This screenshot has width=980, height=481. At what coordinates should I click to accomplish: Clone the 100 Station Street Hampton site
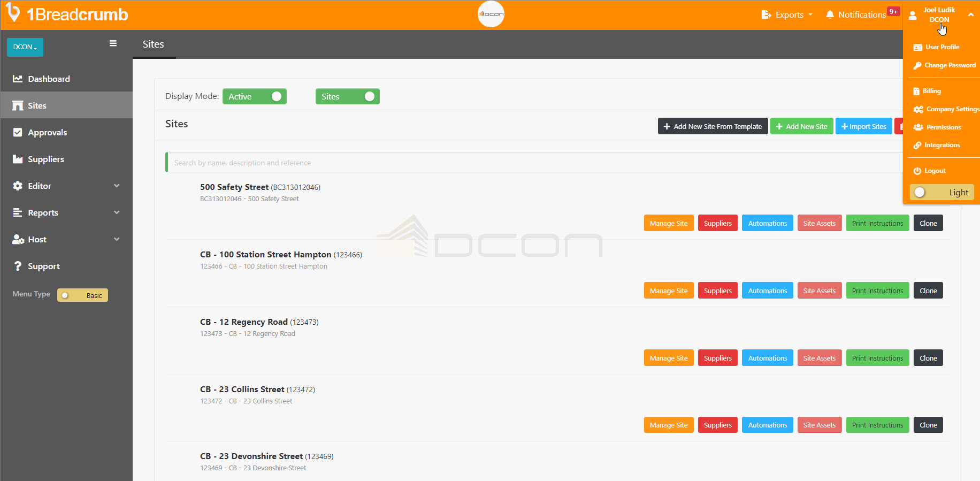click(928, 291)
